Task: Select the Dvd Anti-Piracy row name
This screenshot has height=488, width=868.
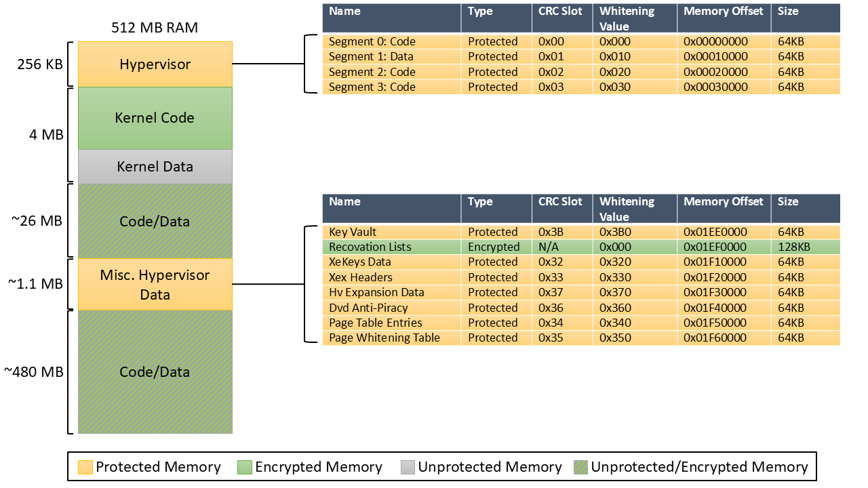Action: 368,308
